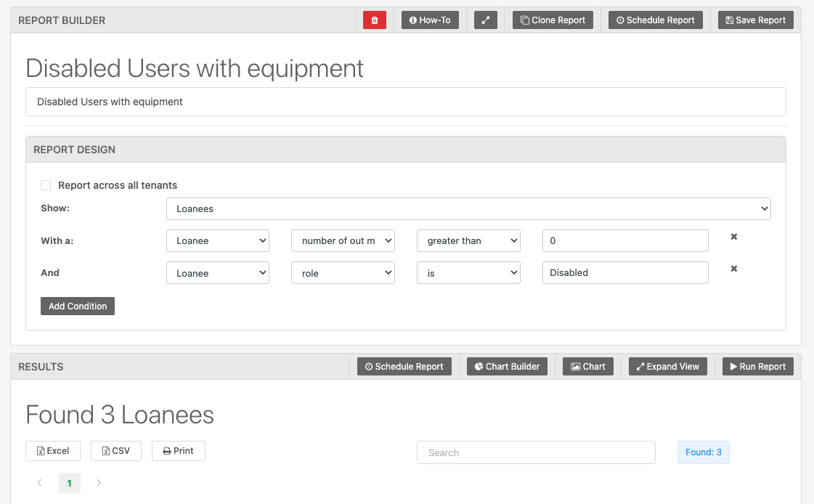The height and width of the screenshot is (504, 814).
Task: Select page 1 in pagination
Action: [69, 482]
